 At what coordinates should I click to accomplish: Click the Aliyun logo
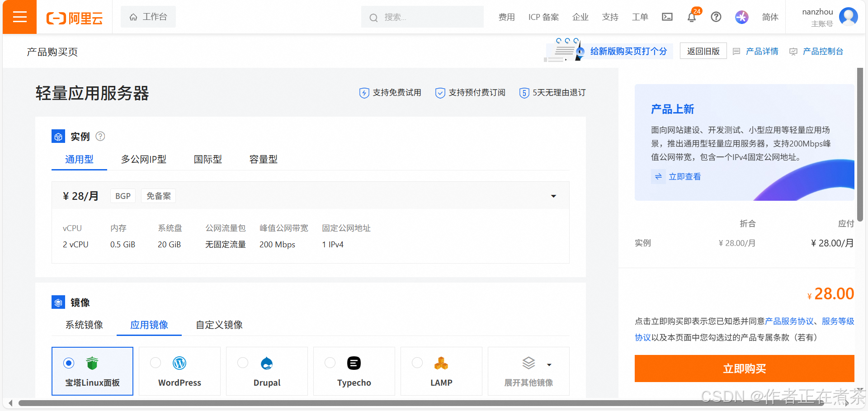point(75,18)
